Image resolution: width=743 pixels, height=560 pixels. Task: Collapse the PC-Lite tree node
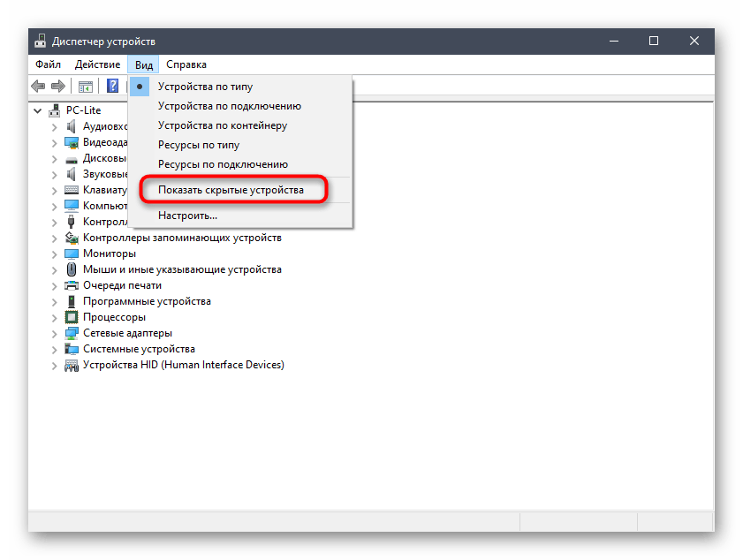pos(37,110)
